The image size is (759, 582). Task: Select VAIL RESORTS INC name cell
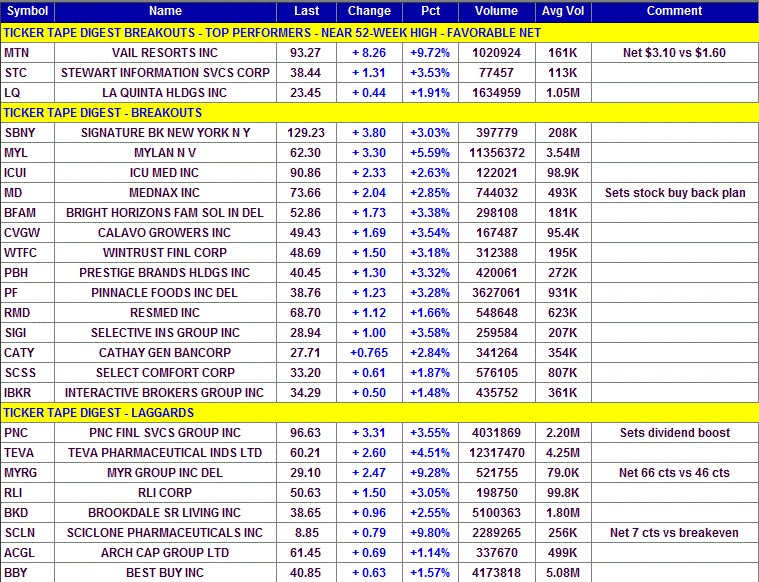click(165, 53)
